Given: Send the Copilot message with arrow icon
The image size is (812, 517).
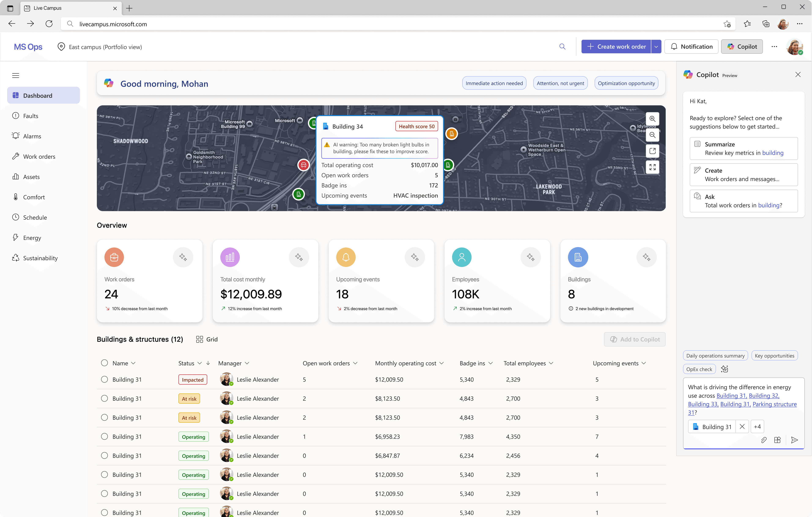Looking at the screenshot, I should 794,440.
